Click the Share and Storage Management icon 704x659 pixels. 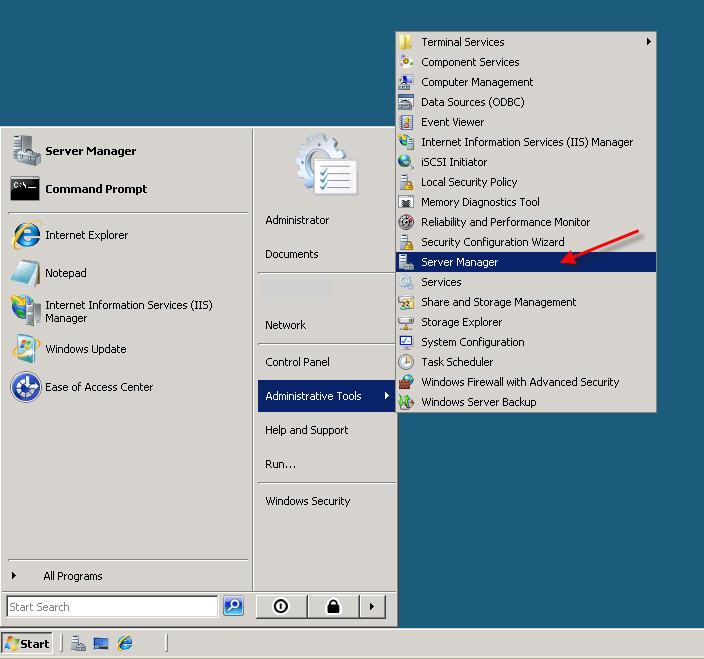(x=406, y=302)
